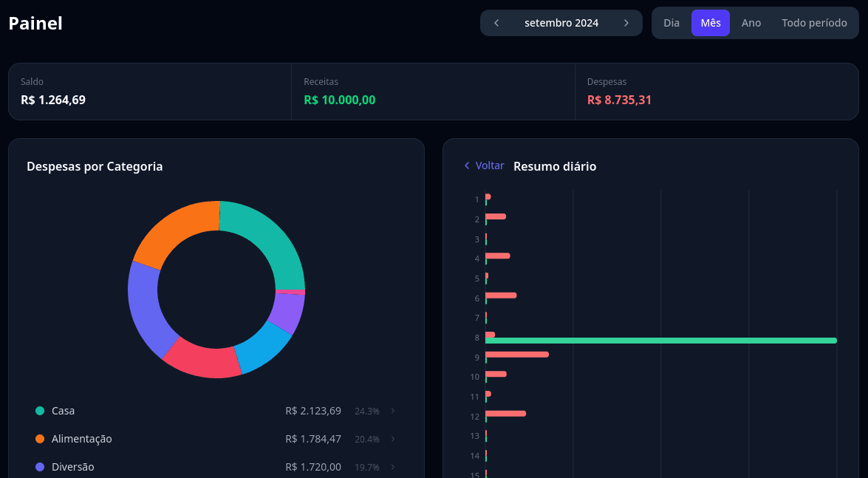This screenshot has width=868, height=478.
Task: Go to next month with right chevron
Action: [x=626, y=23]
